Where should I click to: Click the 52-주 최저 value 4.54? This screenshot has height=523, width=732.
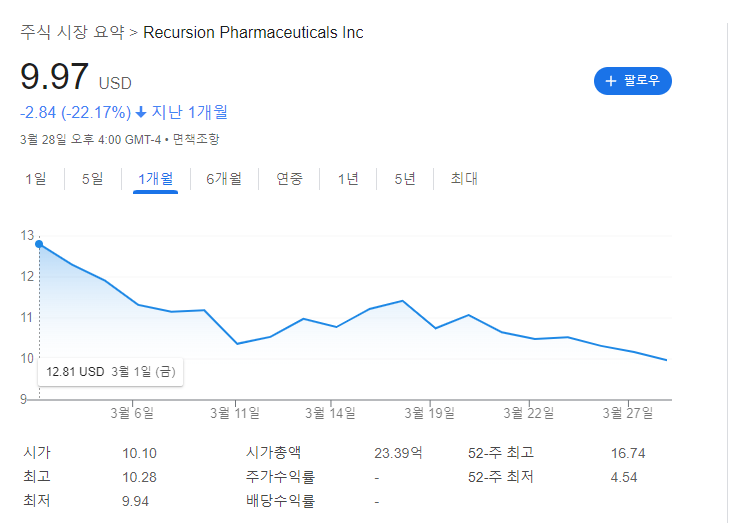(624, 477)
